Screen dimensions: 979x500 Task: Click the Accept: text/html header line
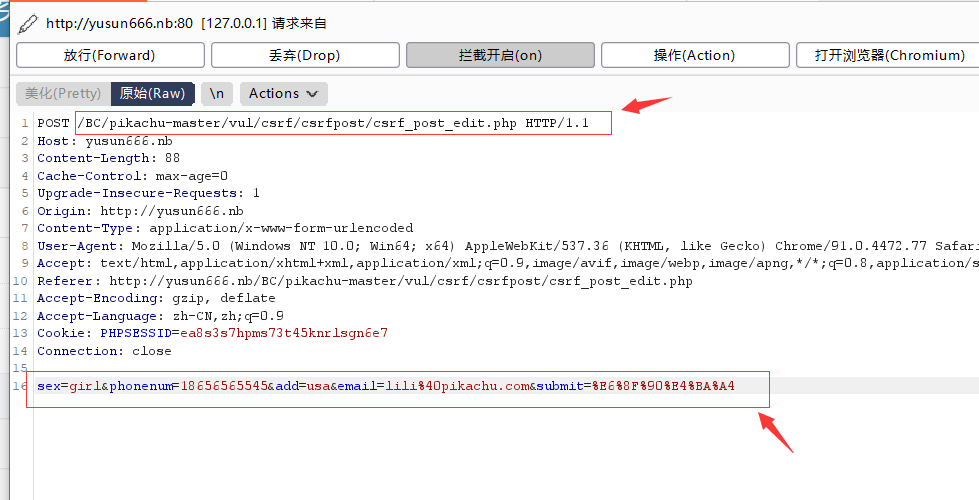(508, 263)
